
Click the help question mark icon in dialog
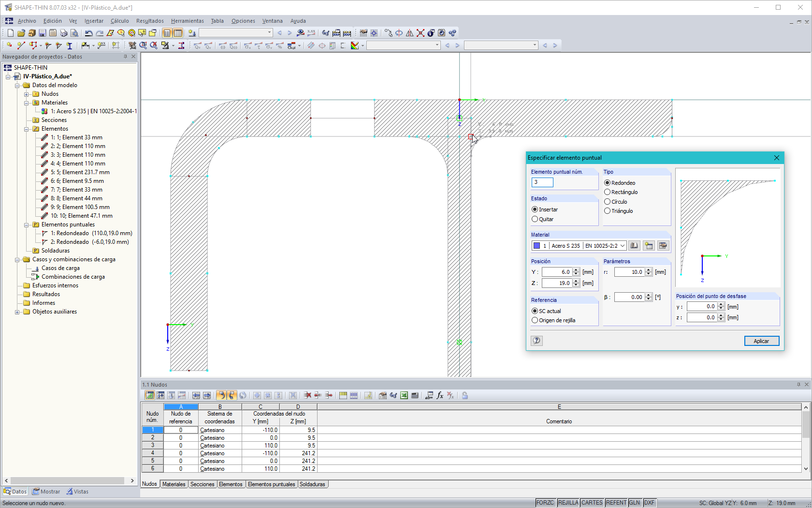point(536,341)
